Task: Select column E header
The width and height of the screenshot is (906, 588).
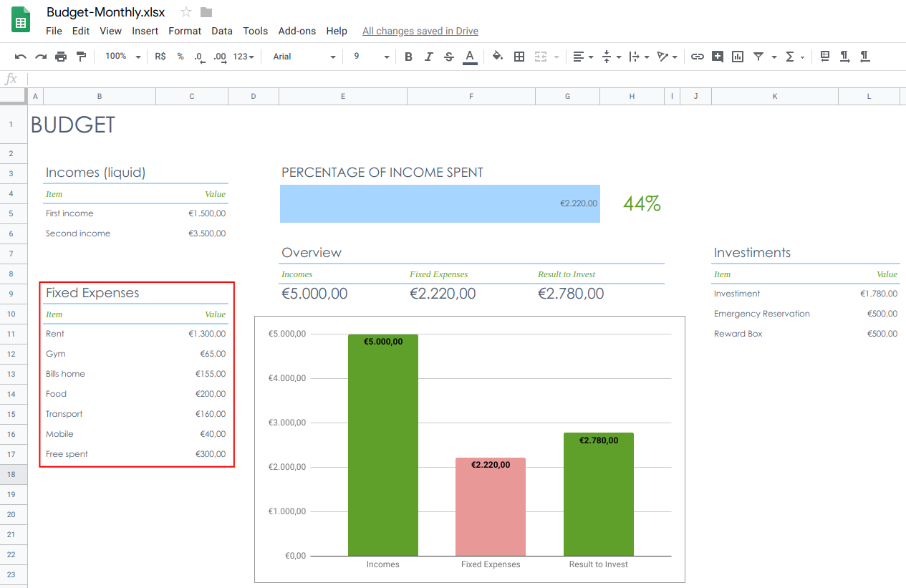Action: click(343, 96)
